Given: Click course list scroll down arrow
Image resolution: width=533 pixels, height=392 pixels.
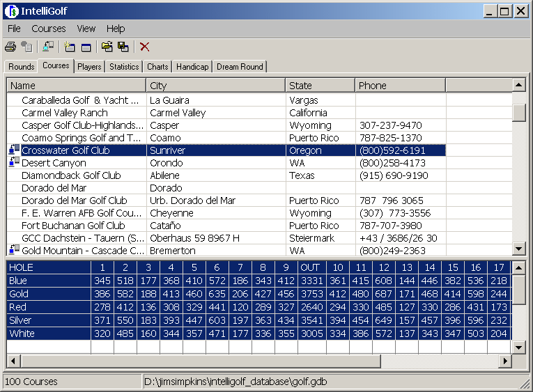Looking at the screenshot, I should tap(519, 249).
